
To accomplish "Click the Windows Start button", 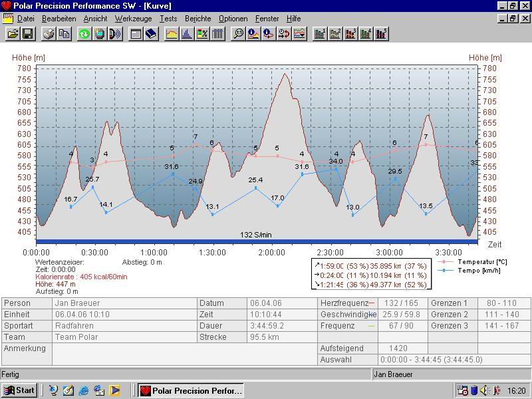I will pos(19,390).
